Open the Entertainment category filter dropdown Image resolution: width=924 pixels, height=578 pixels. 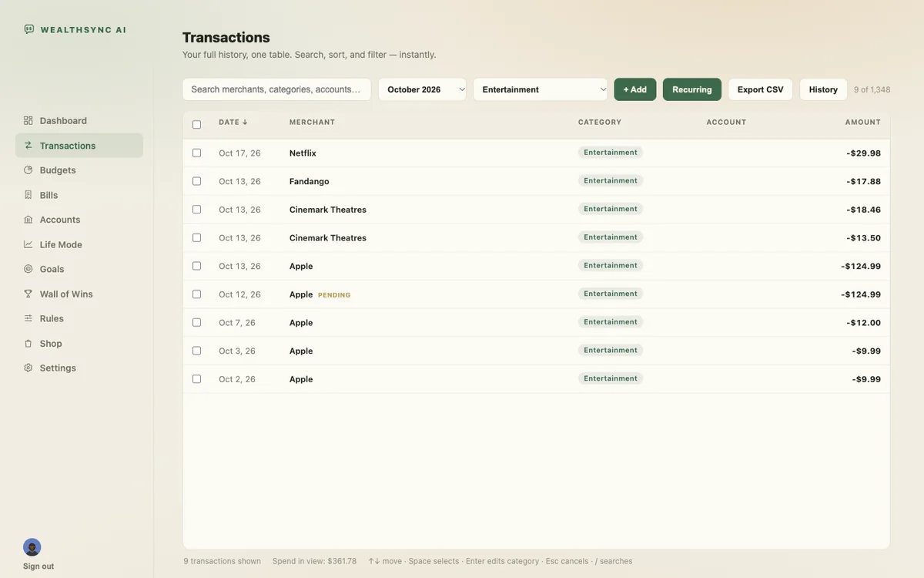(541, 89)
